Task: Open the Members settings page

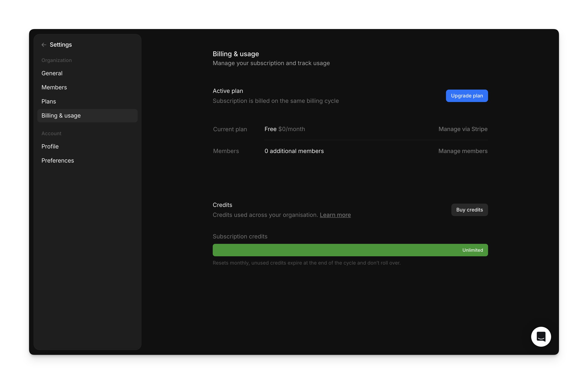Action: click(54, 87)
